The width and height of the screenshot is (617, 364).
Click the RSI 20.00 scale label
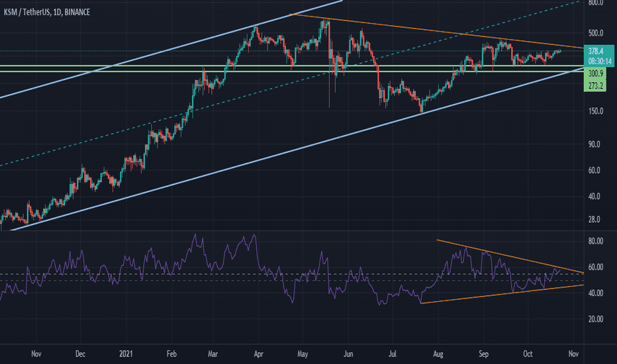point(596,319)
